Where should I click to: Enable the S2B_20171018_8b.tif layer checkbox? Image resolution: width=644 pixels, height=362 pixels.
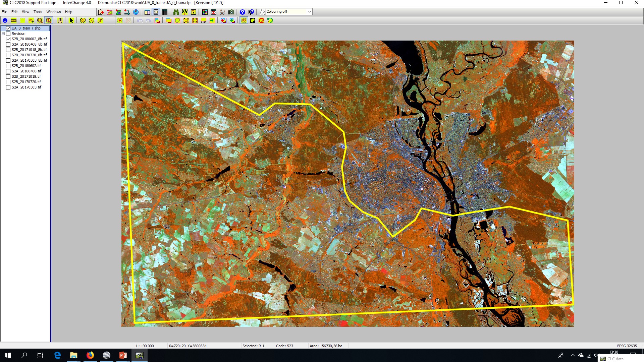pyautogui.click(x=8, y=50)
